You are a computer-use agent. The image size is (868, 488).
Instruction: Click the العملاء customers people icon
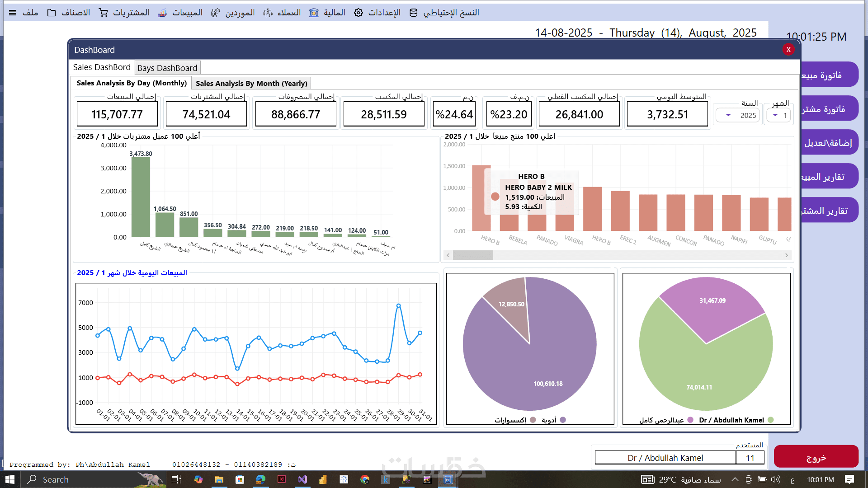pos(268,13)
